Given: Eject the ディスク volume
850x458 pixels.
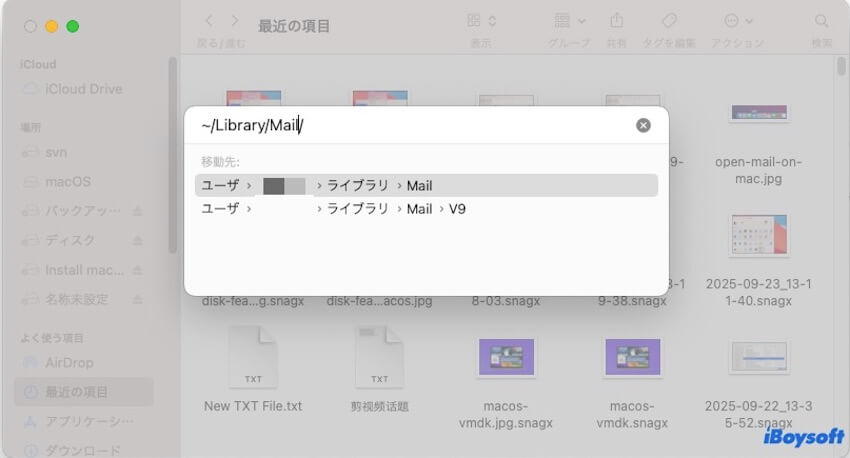Looking at the screenshot, I should point(137,241).
